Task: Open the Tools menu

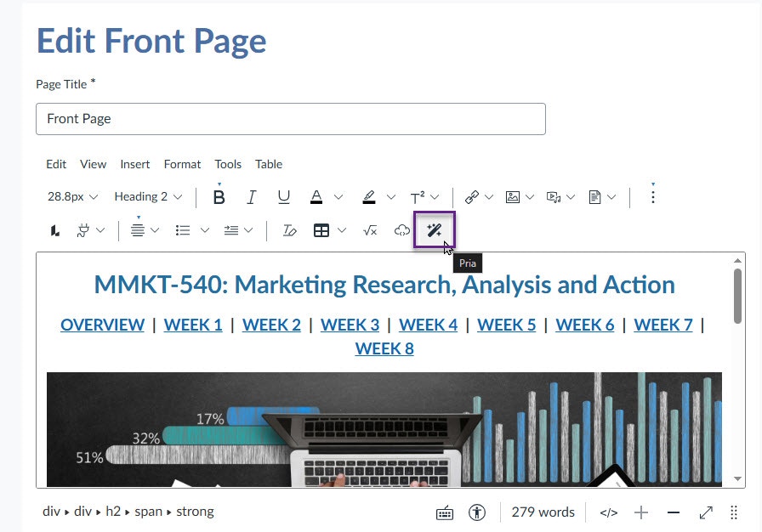Action: (228, 165)
